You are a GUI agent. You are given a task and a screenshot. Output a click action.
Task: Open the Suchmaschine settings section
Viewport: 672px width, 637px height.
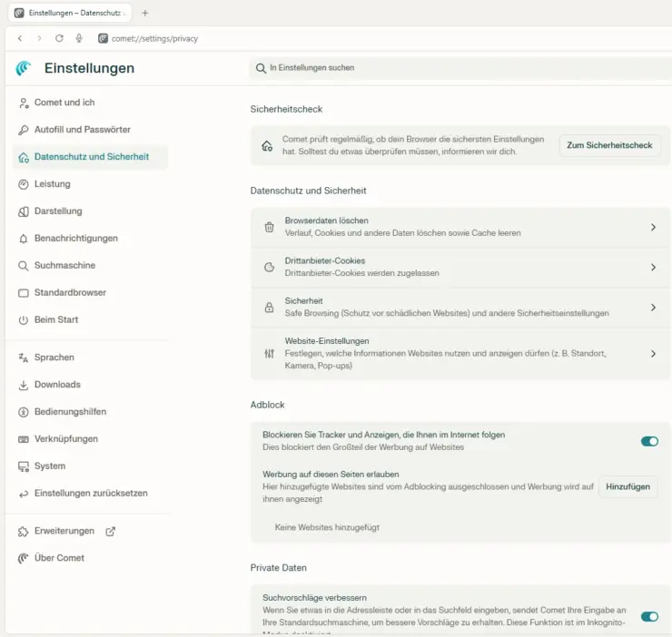pos(64,266)
